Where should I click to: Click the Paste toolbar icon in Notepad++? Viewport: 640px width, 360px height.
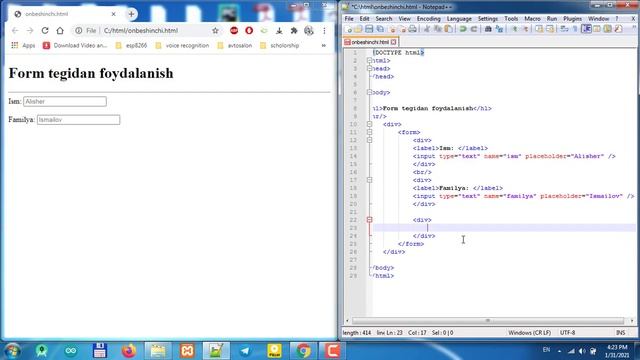tap(449, 29)
